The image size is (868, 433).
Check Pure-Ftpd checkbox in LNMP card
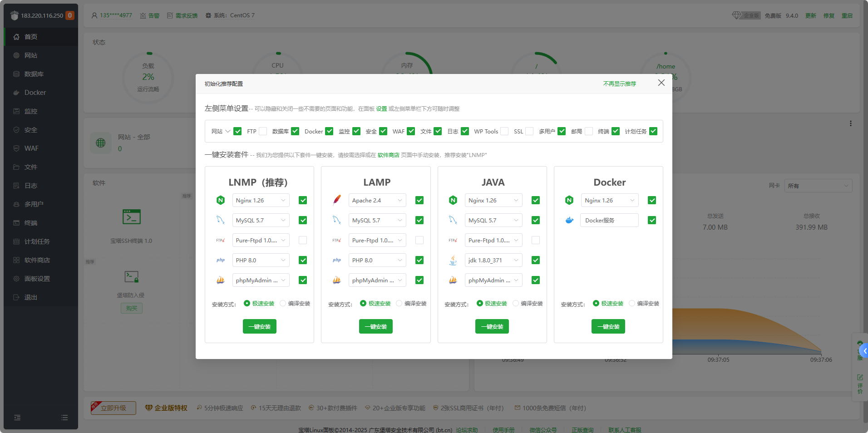[303, 240]
